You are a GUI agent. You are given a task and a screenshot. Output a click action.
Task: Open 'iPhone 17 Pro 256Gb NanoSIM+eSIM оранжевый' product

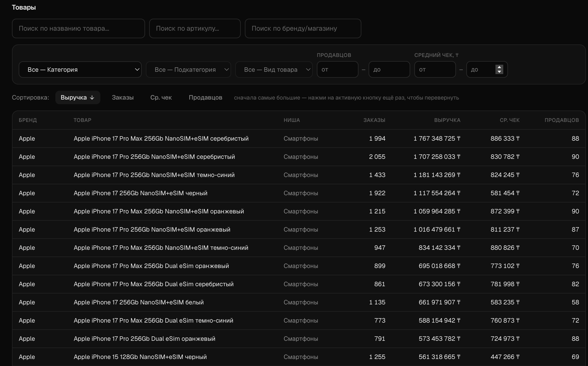(x=299, y=230)
